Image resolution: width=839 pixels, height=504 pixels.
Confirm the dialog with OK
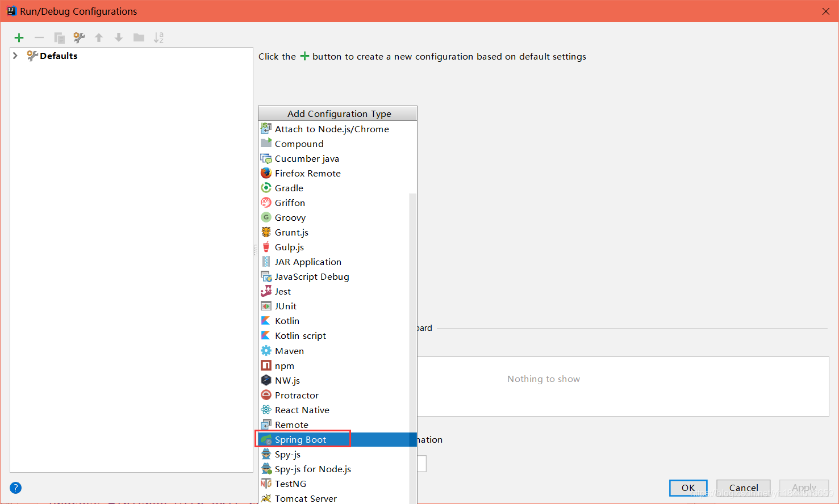coord(688,488)
